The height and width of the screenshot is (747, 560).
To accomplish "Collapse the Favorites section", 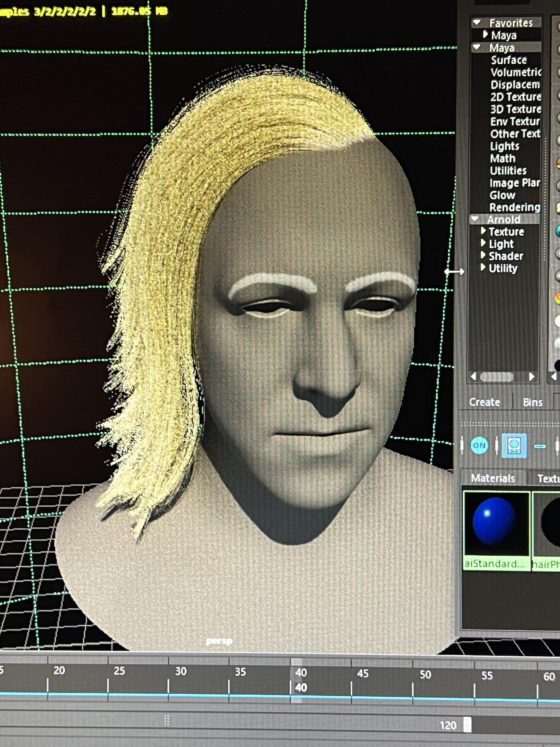I will tap(477, 23).
